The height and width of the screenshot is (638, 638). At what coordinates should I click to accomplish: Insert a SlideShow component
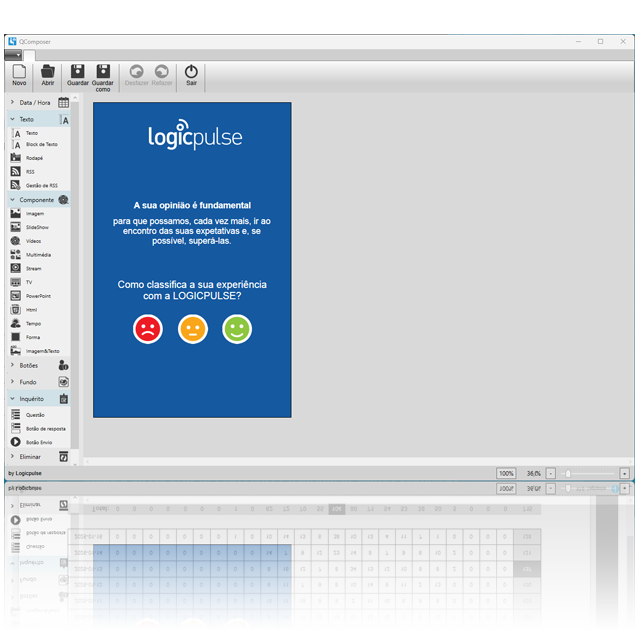37,227
